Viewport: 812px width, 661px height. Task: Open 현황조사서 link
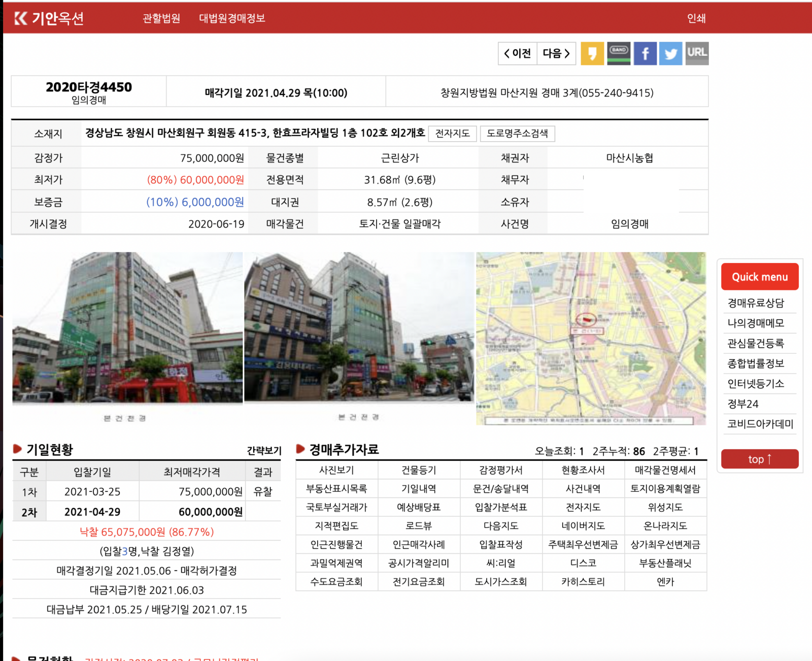(x=583, y=470)
